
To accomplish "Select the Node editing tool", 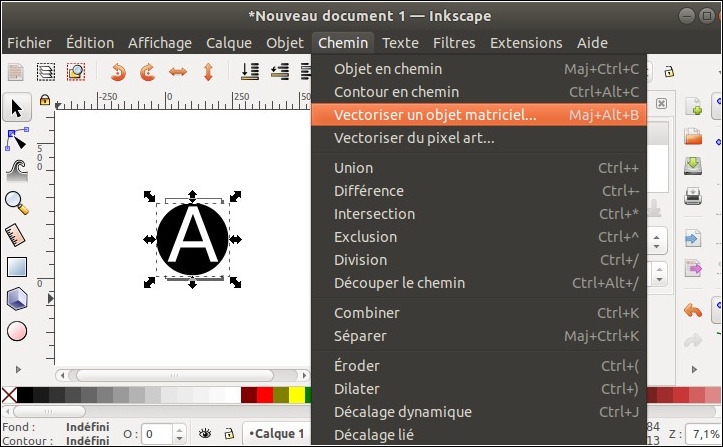I will [17, 139].
